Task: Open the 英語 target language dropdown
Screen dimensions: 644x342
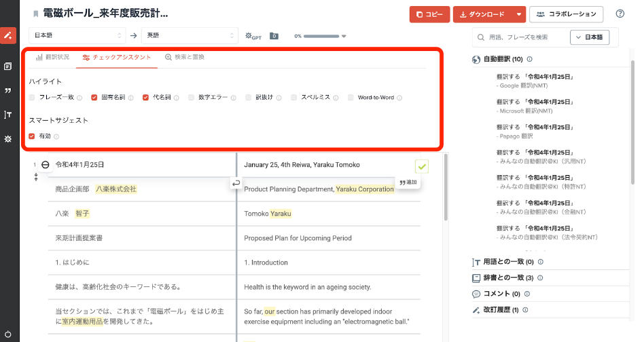Action: pyautogui.click(x=189, y=36)
